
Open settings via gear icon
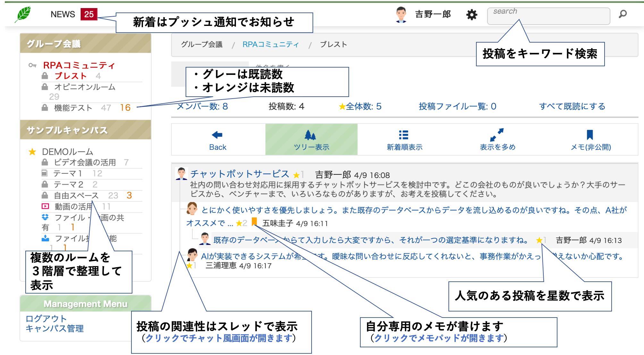click(x=472, y=15)
